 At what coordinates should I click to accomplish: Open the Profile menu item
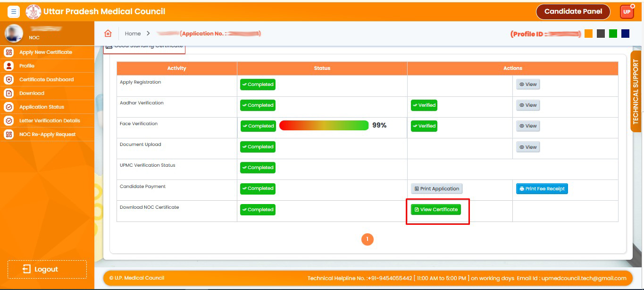click(27, 66)
